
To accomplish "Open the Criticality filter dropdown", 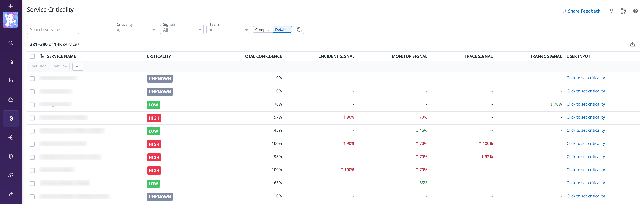I will click(x=136, y=30).
